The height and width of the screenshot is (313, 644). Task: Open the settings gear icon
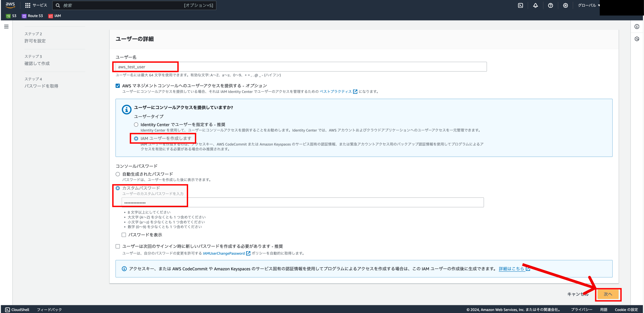(x=565, y=5)
